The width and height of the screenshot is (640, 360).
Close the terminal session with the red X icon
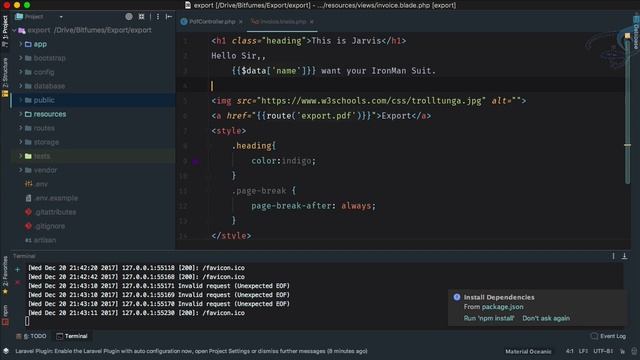tap(18, 282)
